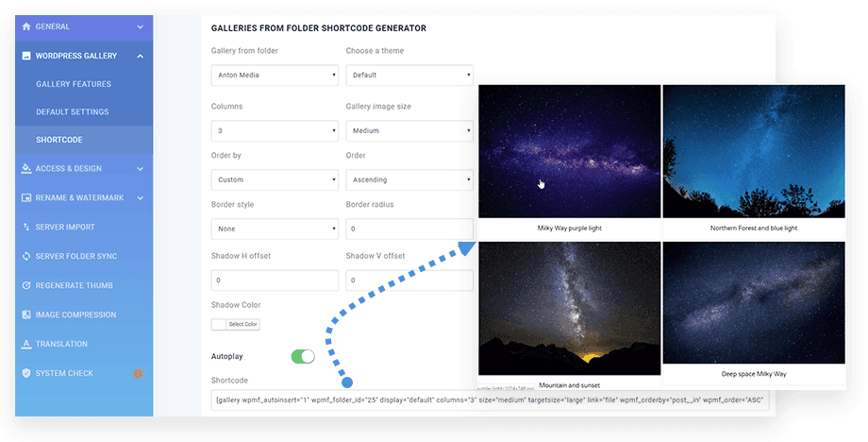Click the General home icon
868x442 pixels.
tap(26, 26)
